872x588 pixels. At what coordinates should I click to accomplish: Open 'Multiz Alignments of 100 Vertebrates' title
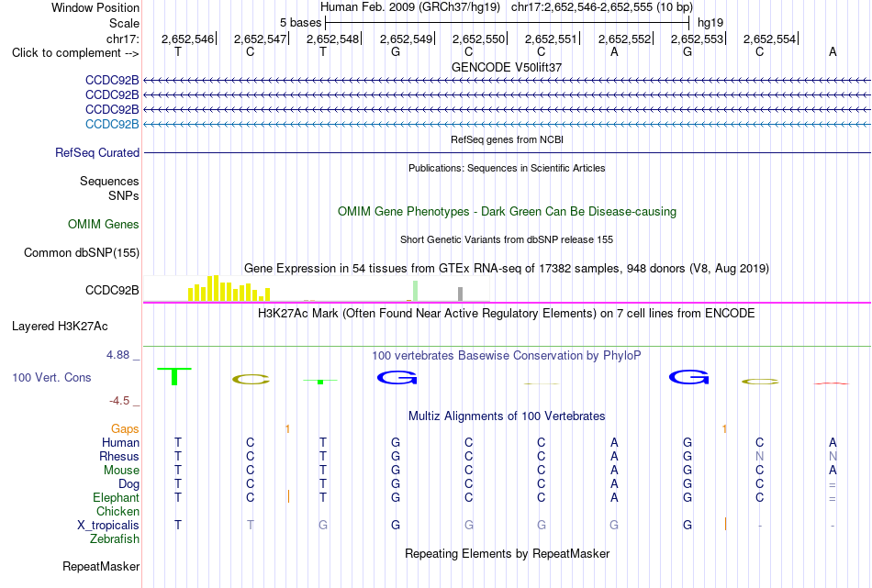coord(507,416)
